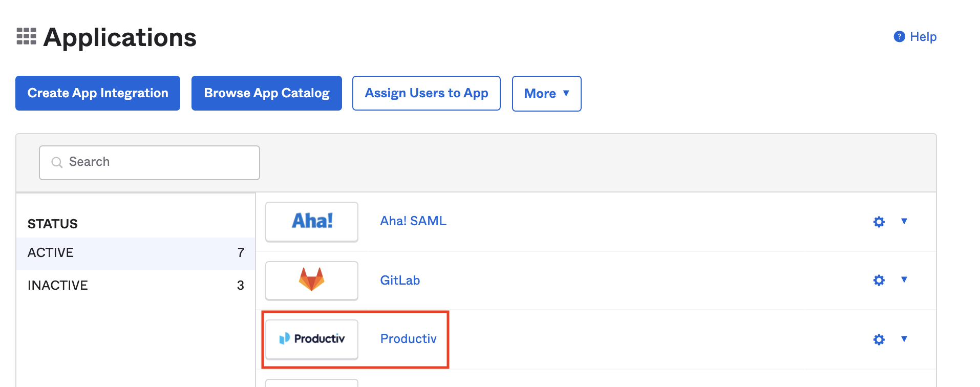Open the GitLab settings gear
The width and height of the screenshot is (980, 387).
pos(879,280)
